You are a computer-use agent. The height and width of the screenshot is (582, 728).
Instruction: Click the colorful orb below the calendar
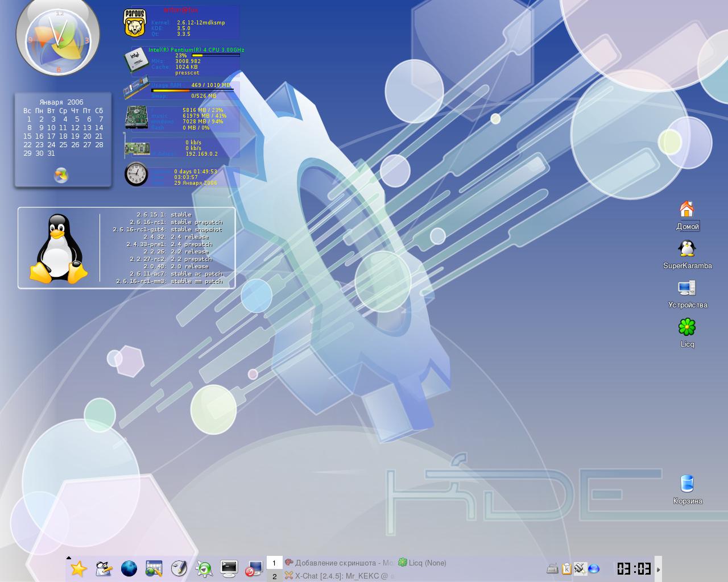click(x=61, y=175)
